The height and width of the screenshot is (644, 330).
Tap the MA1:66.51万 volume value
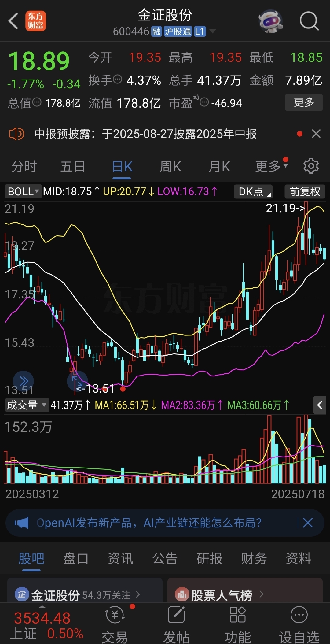125,405
